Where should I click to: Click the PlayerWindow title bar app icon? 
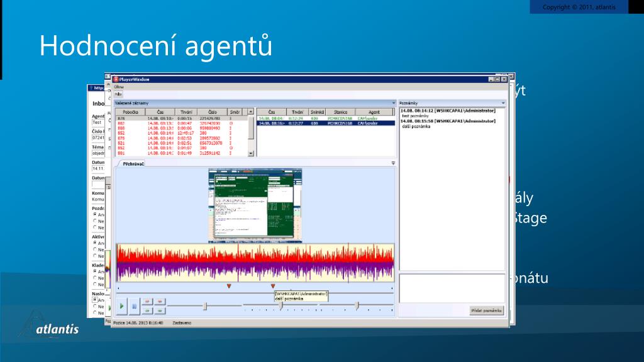(x=116, y=79)
